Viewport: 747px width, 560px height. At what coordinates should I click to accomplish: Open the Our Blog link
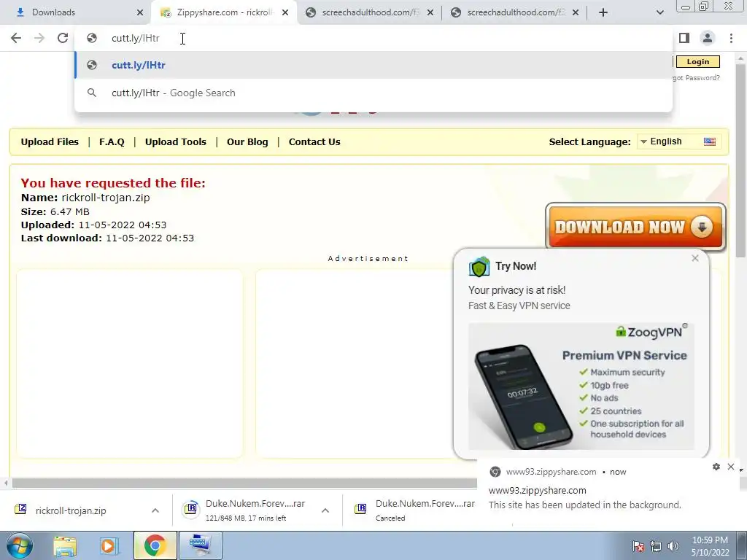coord(247,142)
